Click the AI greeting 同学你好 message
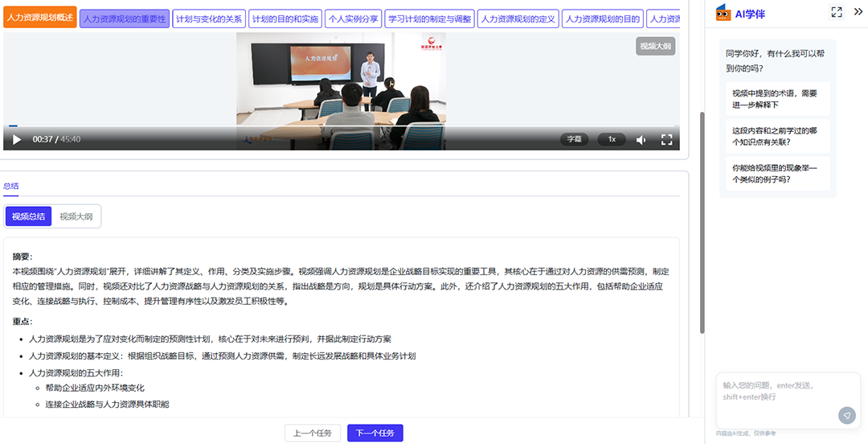Screen dimensions: 868x444 point(775,61)
